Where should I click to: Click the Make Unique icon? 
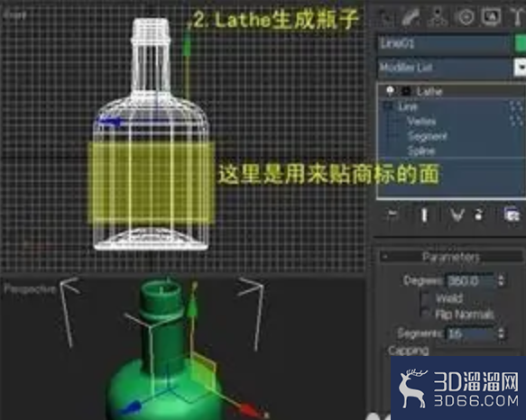(x=457, y=215)
